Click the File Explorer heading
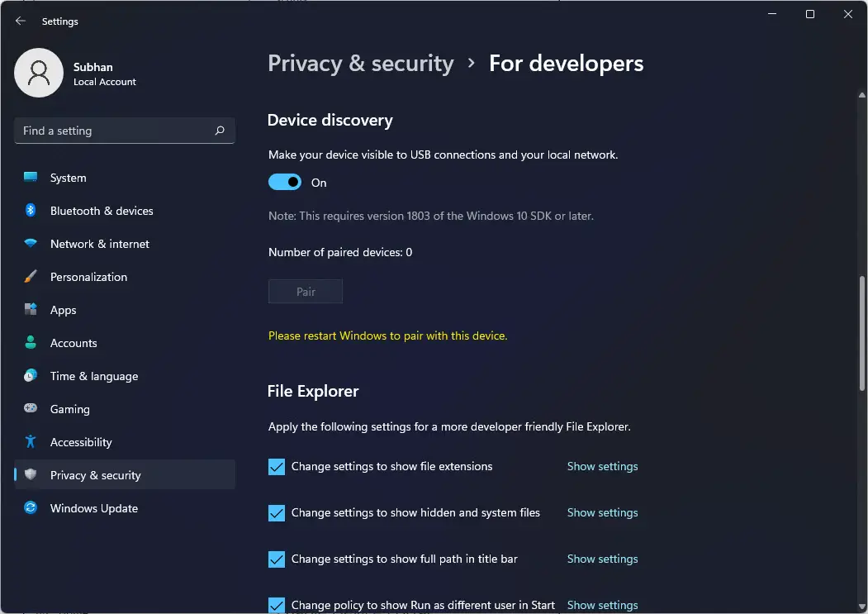The image size is (868, 614). click(313, 391)
